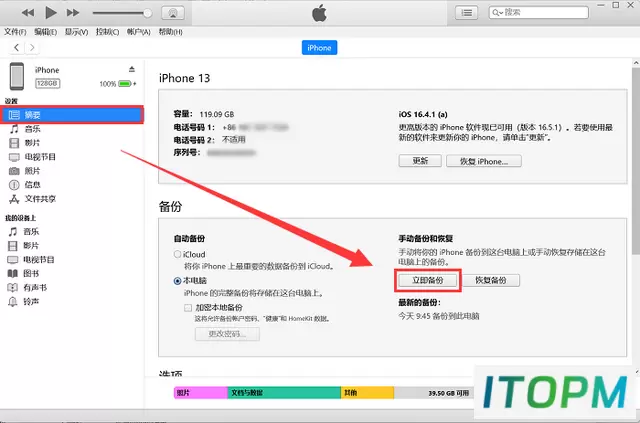Screen dimensions: 640x423
Task: Open the 显示(V) menu
Action: click(76, 32)
